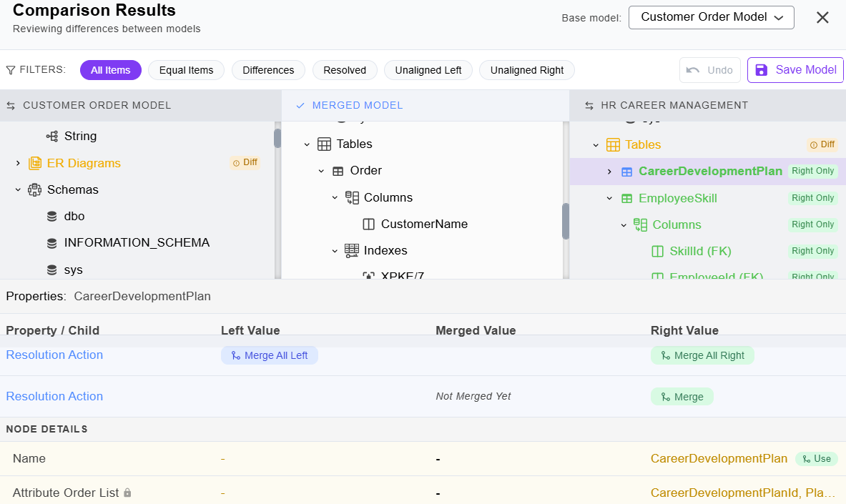Collapse the Order table node

pos(321,171)
